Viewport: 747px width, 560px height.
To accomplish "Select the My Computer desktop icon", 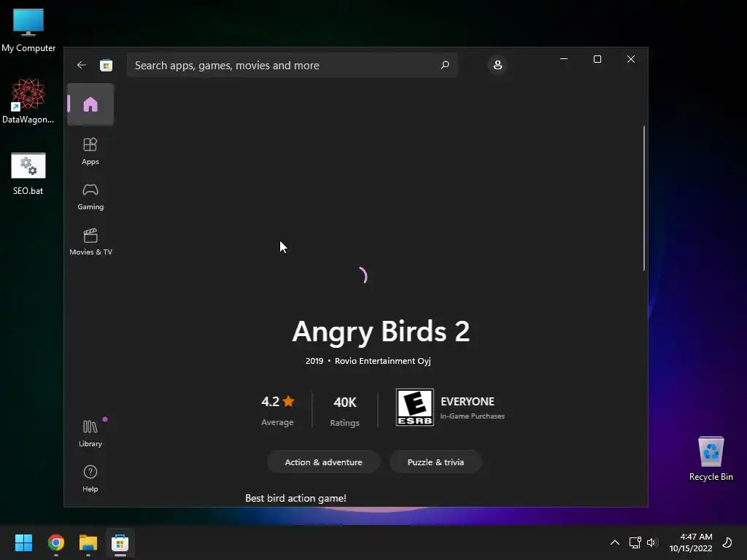I will coord(28,31).
